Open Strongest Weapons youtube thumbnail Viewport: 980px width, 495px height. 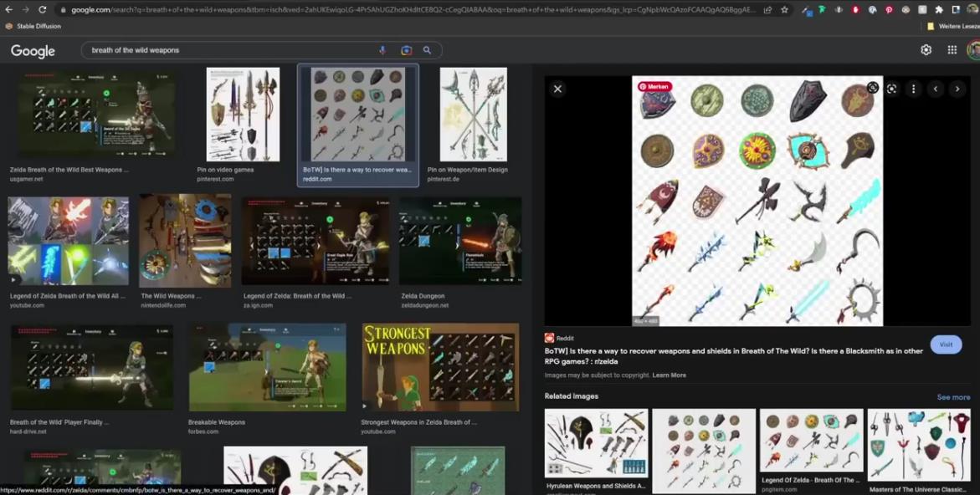click(x=441, y=368)
